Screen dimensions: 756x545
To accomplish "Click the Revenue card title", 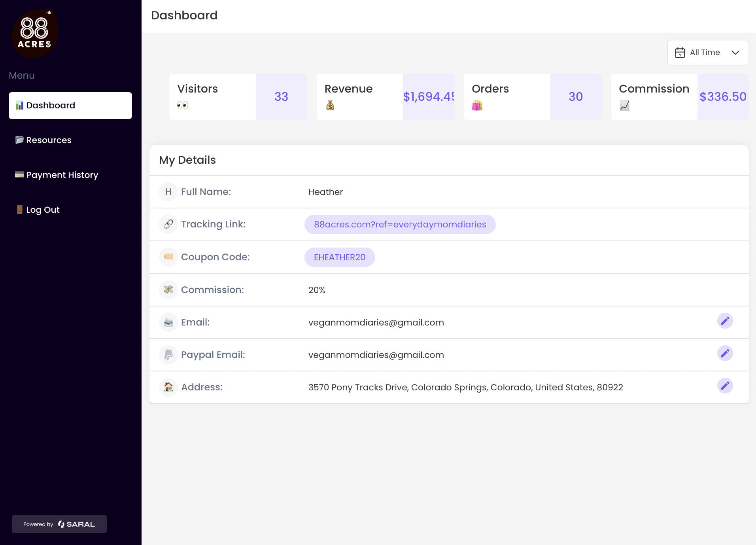I will [x=348, y=89].
